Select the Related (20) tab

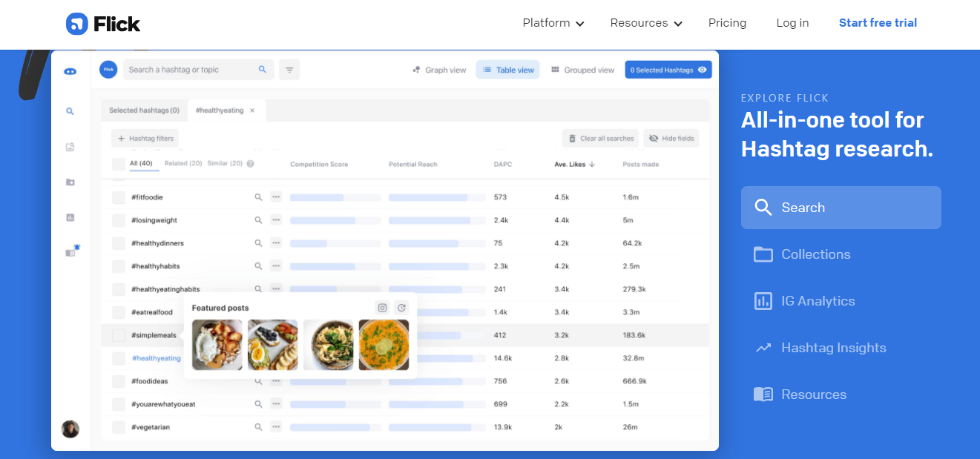[183, 163]
